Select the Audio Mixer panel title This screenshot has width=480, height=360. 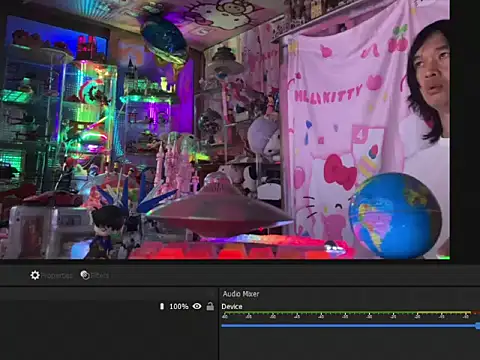pyautogui.click(x=241, y=294)
